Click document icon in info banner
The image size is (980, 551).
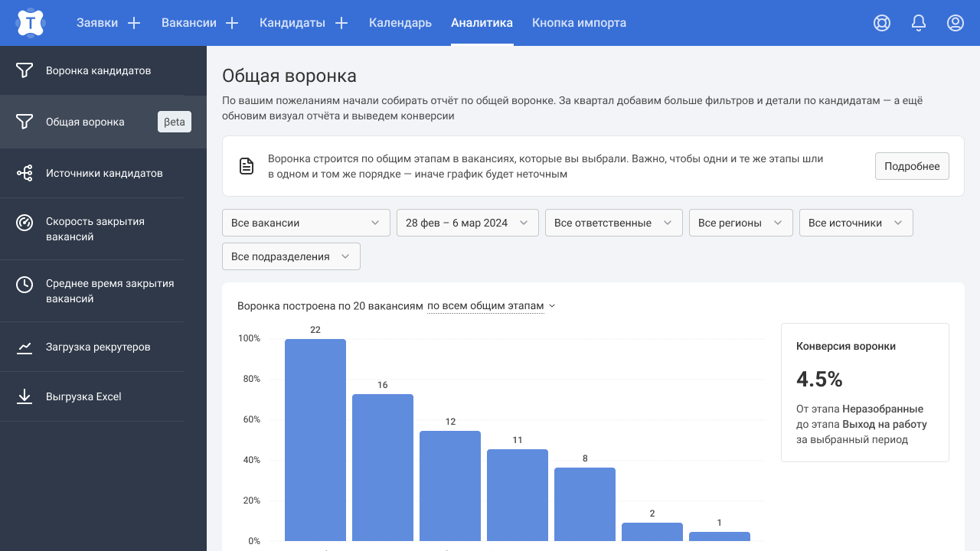click(247, 166)
